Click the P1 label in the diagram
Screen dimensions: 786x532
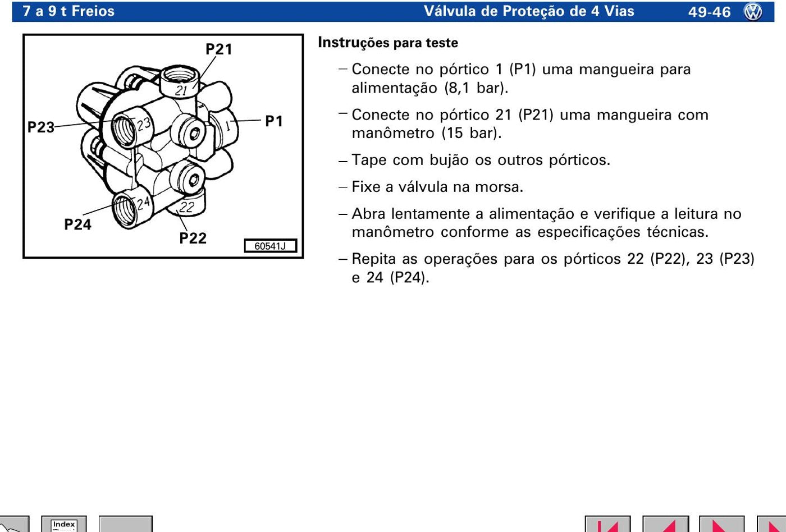coord(274,121)
